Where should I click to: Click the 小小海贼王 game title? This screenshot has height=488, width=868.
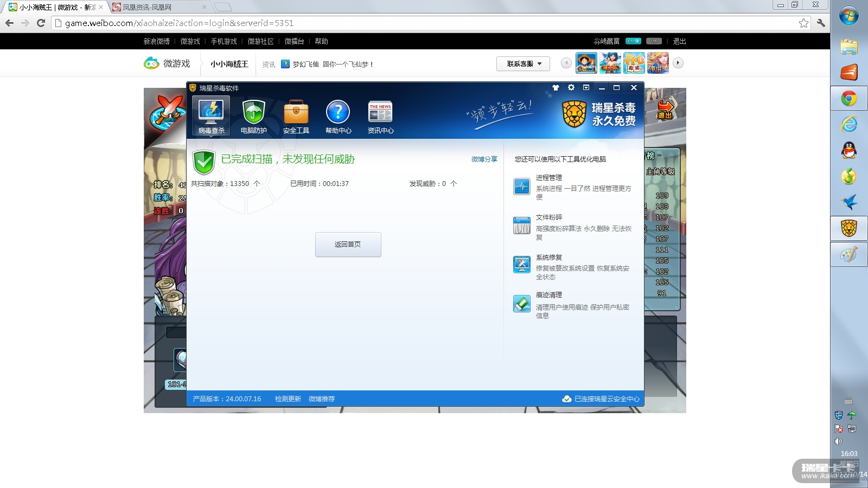[229, 64]
